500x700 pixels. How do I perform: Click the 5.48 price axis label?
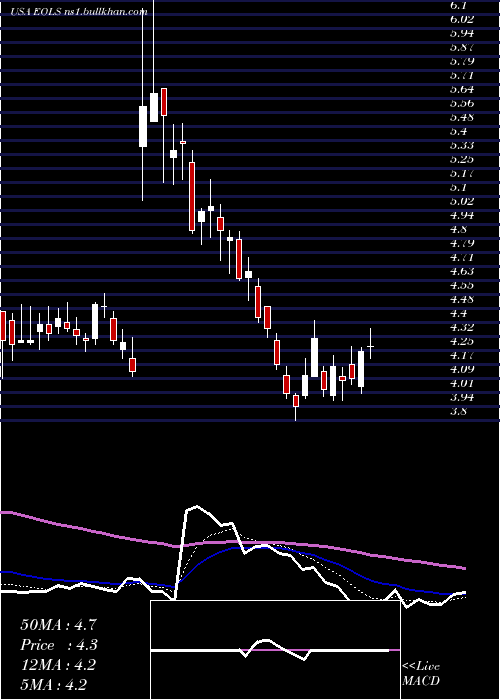(x=462, y=117)
